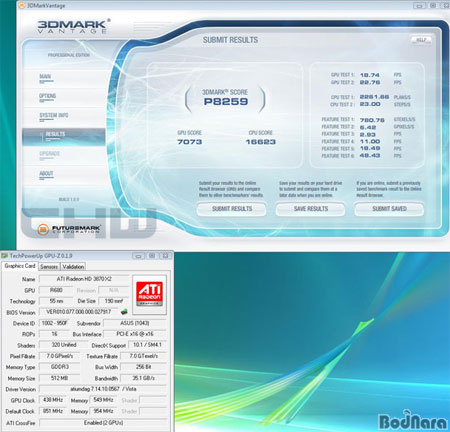
Task: Click the GPU Clock field '438 MHz'
Action: coord(53,400)
